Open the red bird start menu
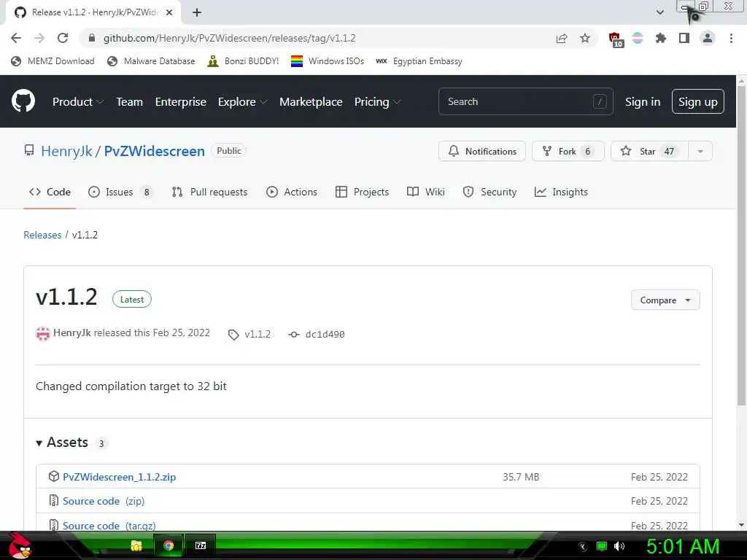Screen dimensions: 747x560 [x=20, y=545]
